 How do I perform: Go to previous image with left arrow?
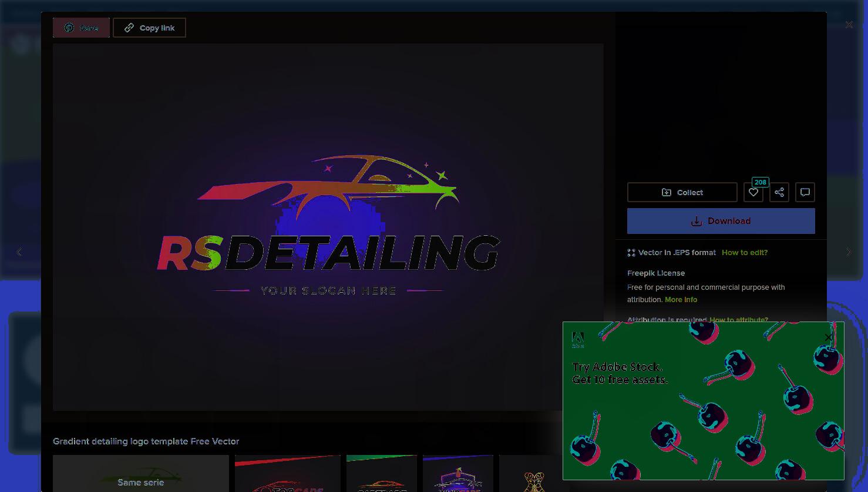19,252
